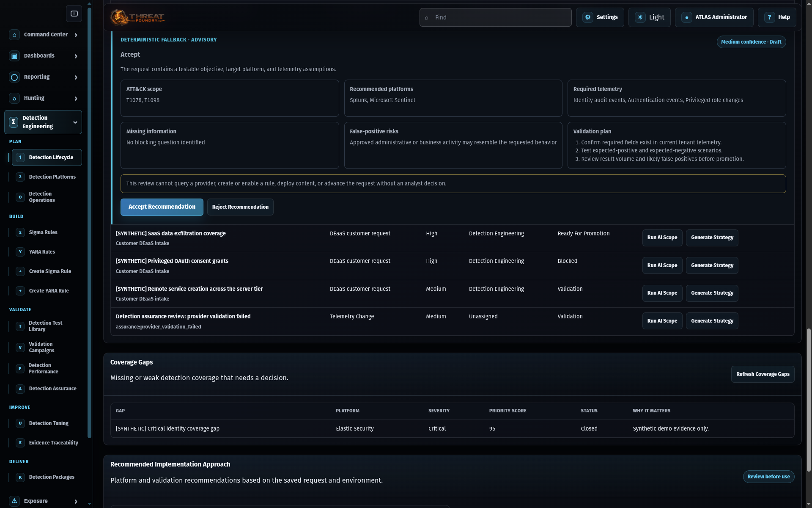This screenshot has height=508, width=812.
Task: Click the Create Sigma Rule plus icon
Action: pos(20,271)
